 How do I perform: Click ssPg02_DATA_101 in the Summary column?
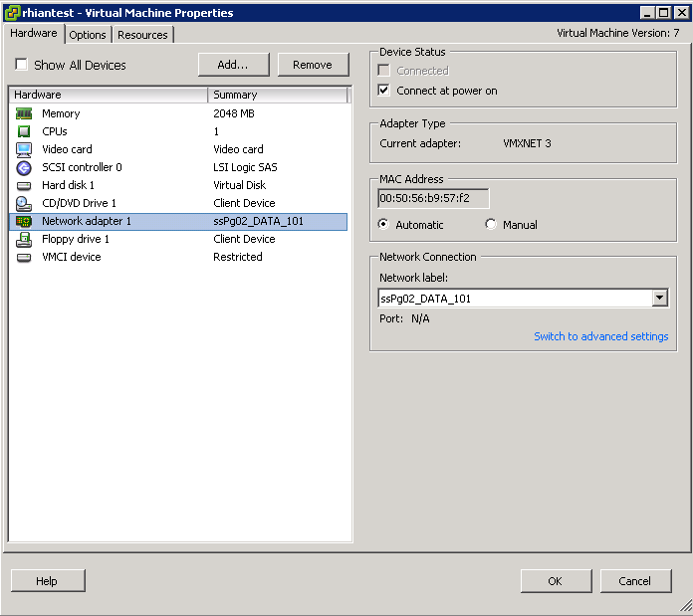(x=259, y=221)
